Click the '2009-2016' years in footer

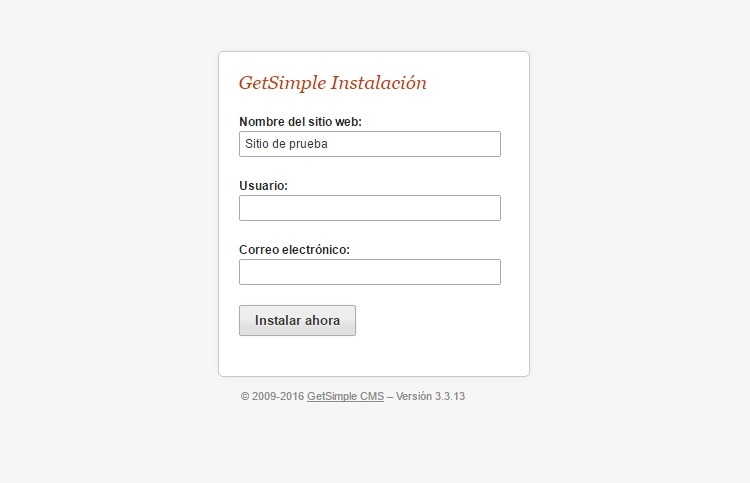278,396
